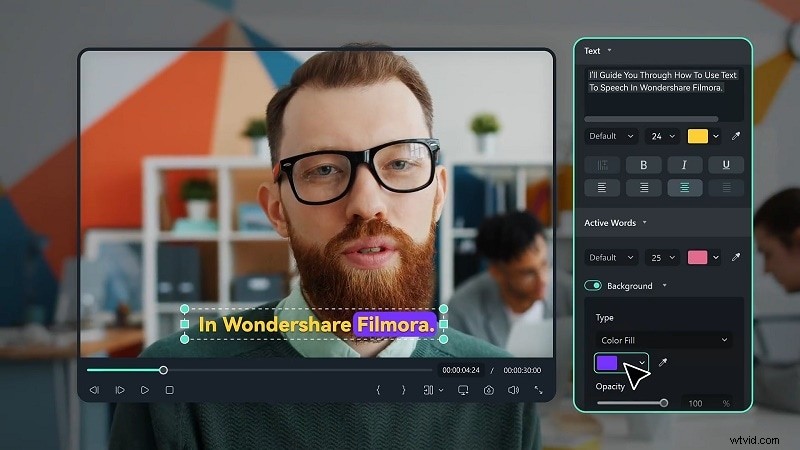Image resolution: width=800 pixels, height=450 pixels.
Task: Click the volume speaker icon
Action: pyautogui.click(x=513, y=390)
